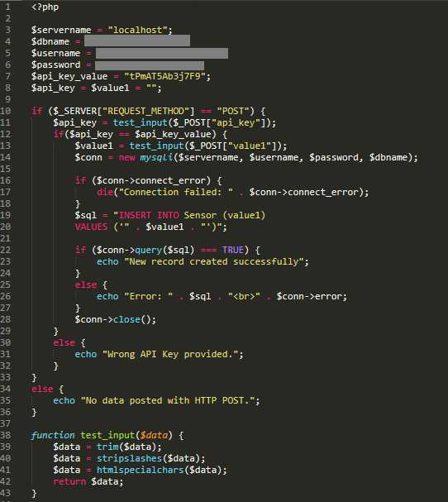Click the "die" call on line 17

tap(105, 192)
